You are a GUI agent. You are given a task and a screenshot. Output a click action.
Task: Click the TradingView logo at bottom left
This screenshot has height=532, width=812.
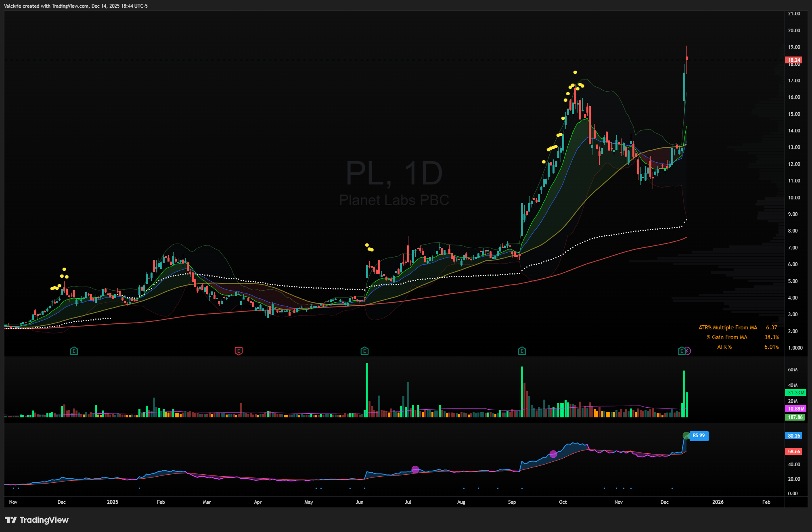[x=37, y=520]
